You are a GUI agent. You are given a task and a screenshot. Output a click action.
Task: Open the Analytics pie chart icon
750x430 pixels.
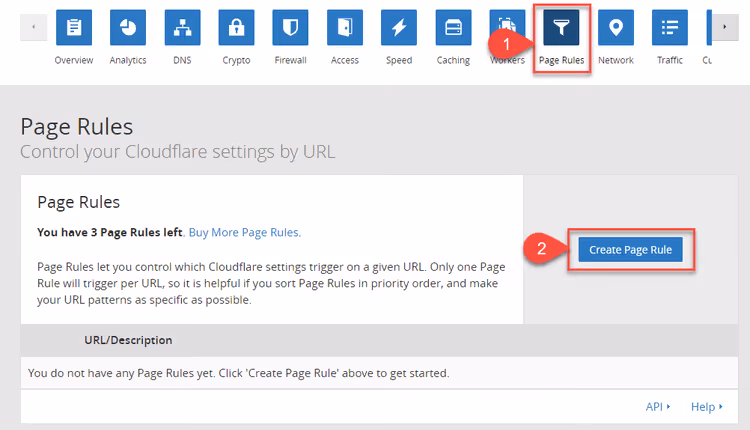(128, 28)
